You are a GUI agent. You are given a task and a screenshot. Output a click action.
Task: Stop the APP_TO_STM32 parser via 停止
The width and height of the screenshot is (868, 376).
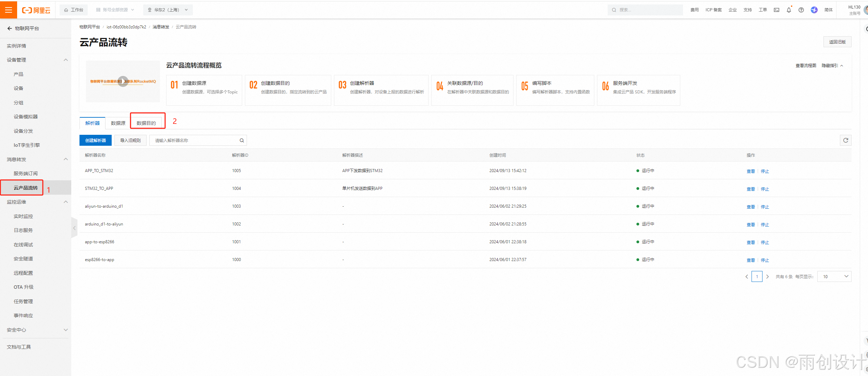tap(765, 171)
